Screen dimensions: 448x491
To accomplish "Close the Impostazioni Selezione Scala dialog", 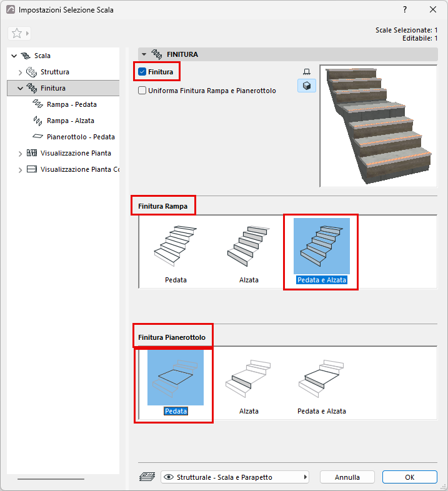I will (433, 9).
